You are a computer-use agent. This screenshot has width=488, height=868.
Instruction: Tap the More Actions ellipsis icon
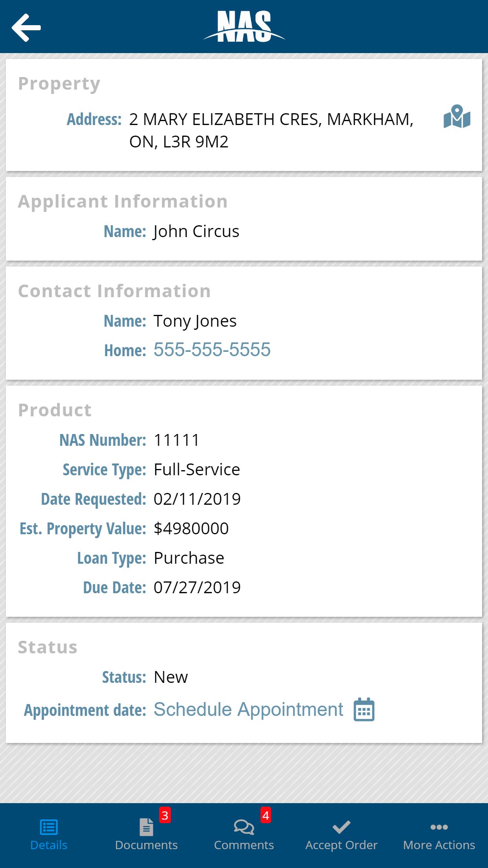tap(439, 827)
